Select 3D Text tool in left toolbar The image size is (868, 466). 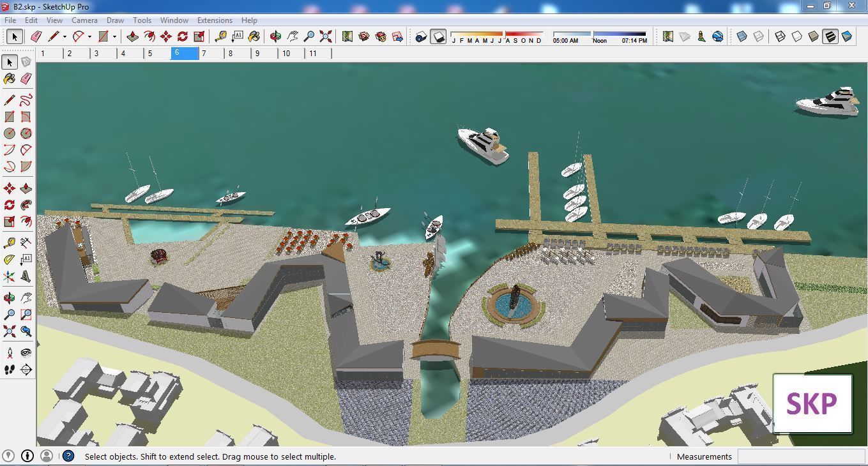[x=26, y=276]
